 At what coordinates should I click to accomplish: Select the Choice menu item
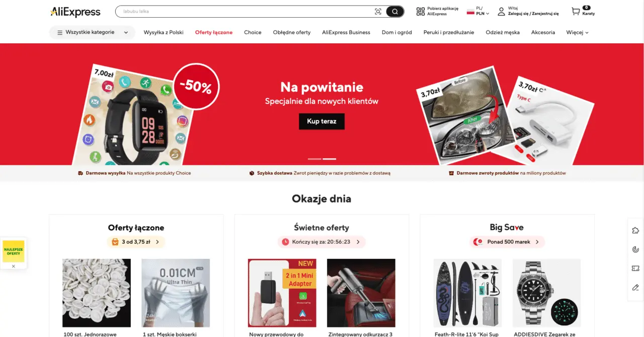tap(253, 32)
